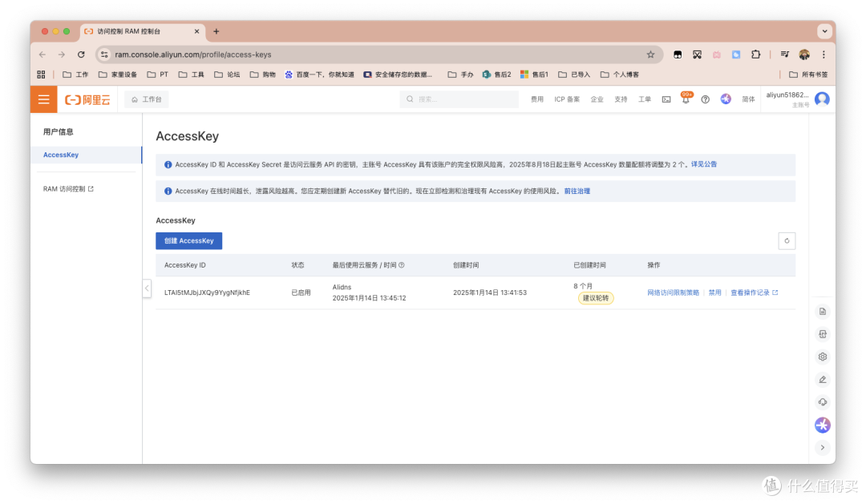The height and width of the screenshot is (504, 866).
Task: Click the pink bilibili extension icon
Action: click(x=716, y=54)
